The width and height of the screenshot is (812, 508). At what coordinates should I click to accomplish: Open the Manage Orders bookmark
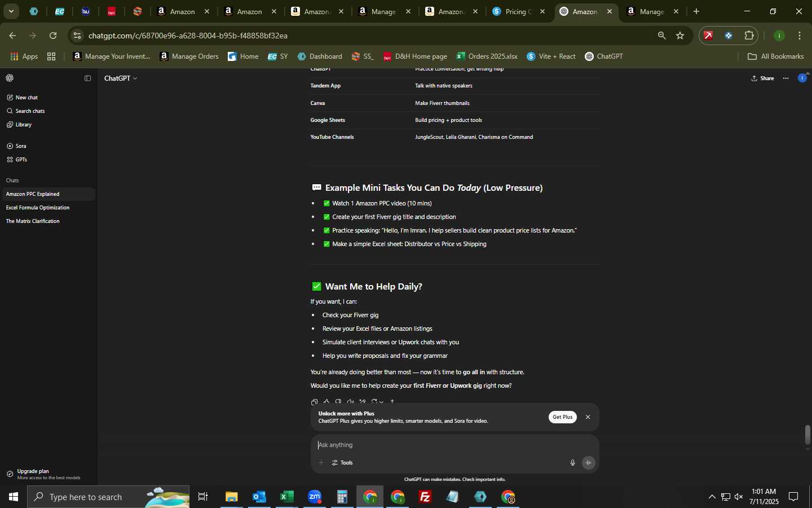(189, 56)
